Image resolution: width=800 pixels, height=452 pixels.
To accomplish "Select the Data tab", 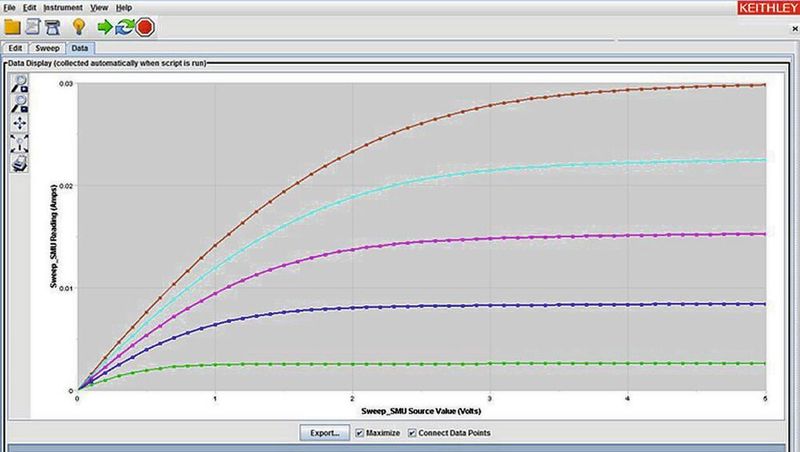I will pyautogui.click(x=80, y=48).
